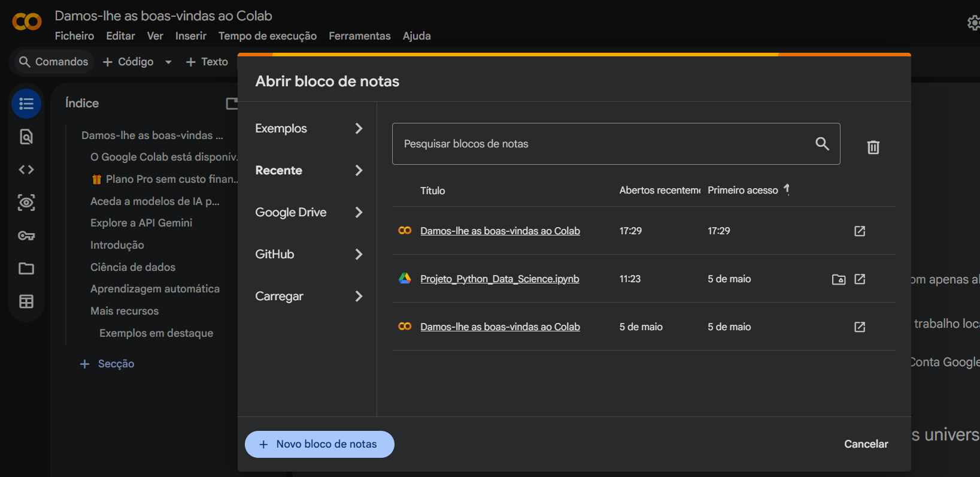Viewport: 980px width, 477px height.
Task: Click the notebook title Damos-lhe as boas-vindas ao Colab
Action: coord(163,16)
